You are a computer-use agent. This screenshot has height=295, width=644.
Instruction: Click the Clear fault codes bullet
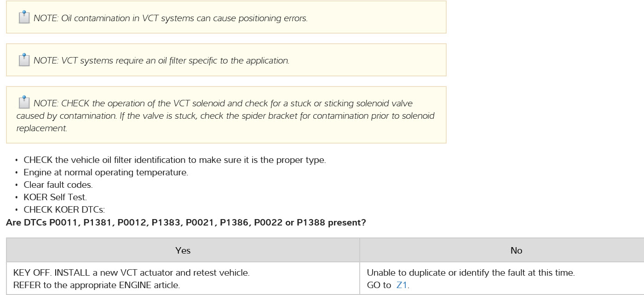point(58,185)
